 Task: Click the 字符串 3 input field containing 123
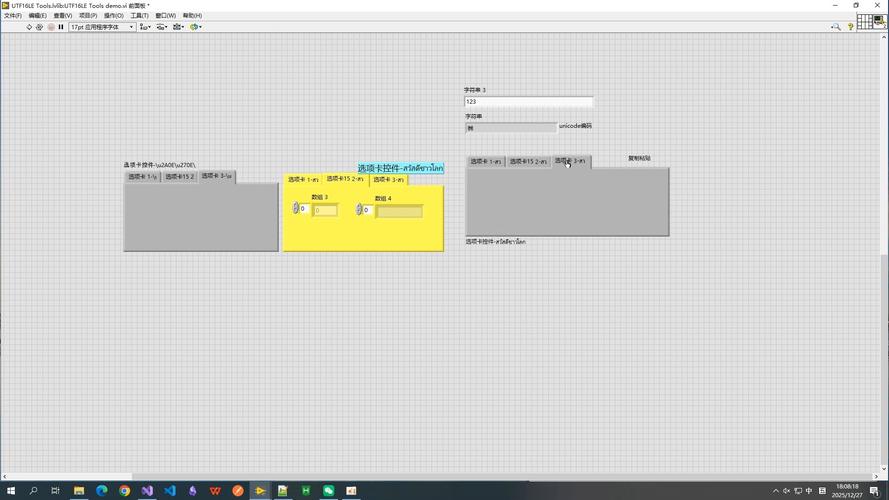point(528,102)
